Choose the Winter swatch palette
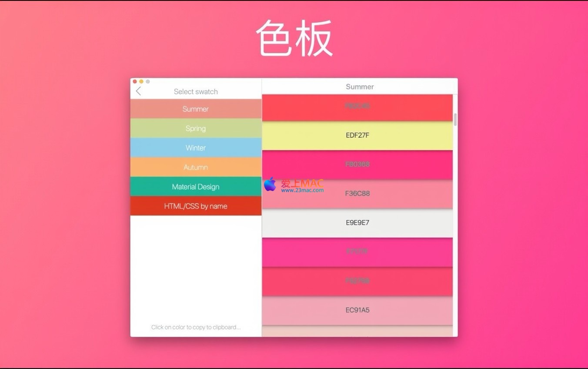 196,148
